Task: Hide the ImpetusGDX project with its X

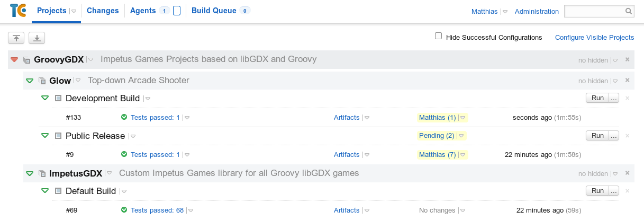Action: click(627, 173)
